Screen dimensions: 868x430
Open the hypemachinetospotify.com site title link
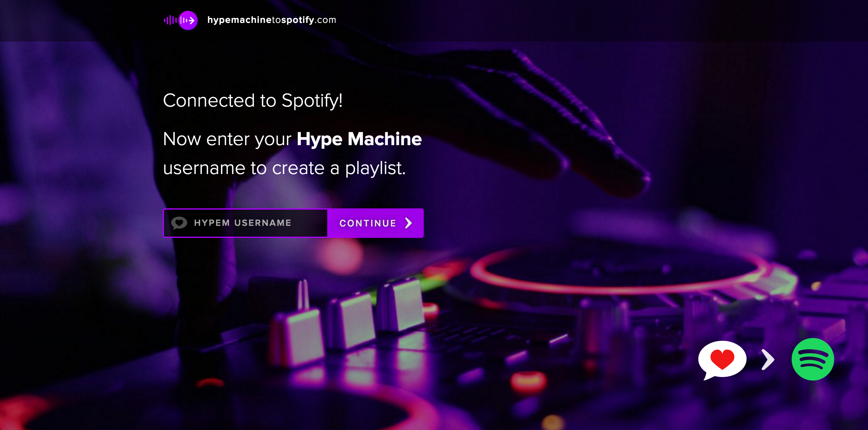272,20
